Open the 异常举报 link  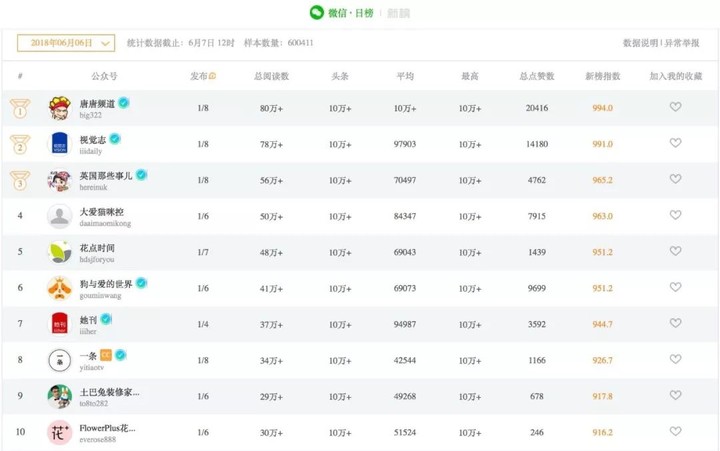pos(682,43)
